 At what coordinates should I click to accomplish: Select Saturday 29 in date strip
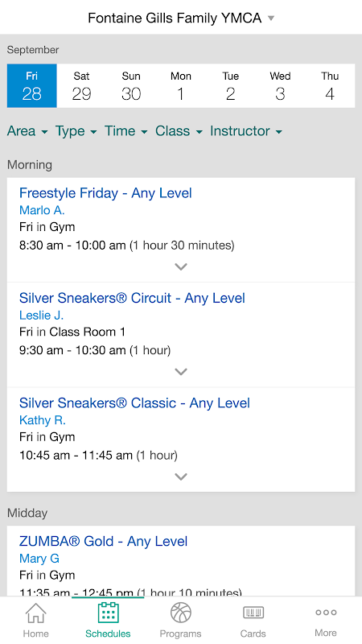tap(82, 86)
